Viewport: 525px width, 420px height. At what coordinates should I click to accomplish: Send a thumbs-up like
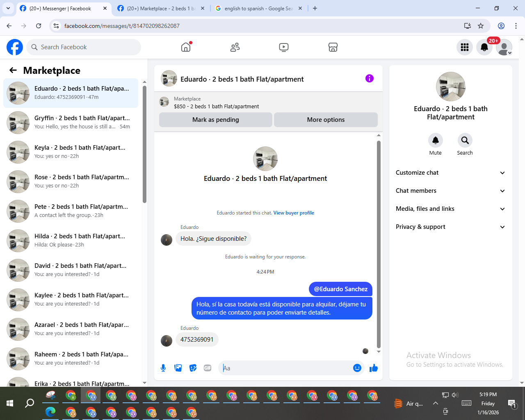374,368
